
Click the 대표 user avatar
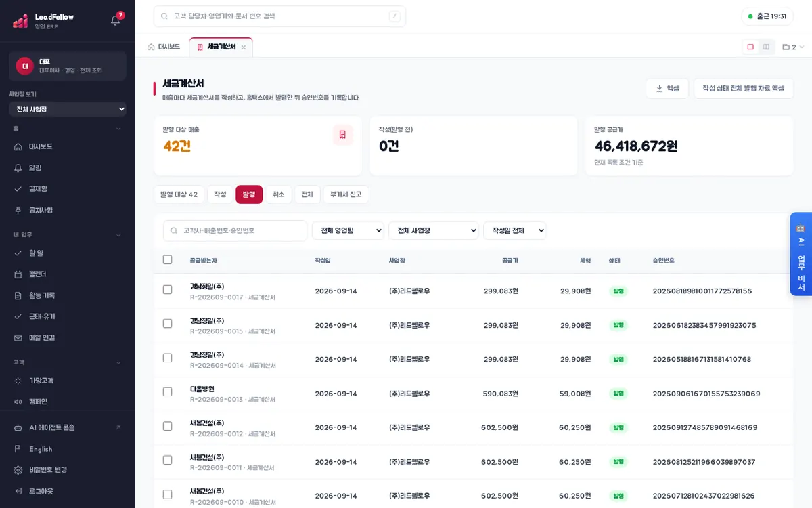[25, 66]
